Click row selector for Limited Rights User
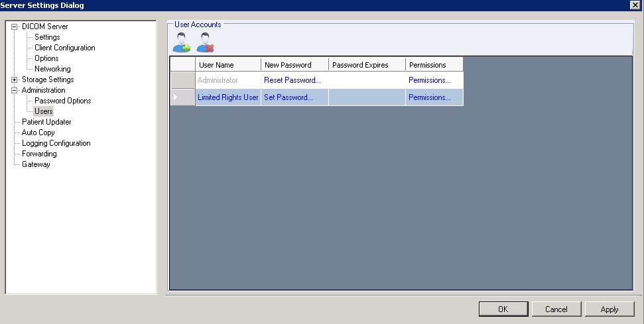This screenshot has height=324, width=644. click(183, 97)
